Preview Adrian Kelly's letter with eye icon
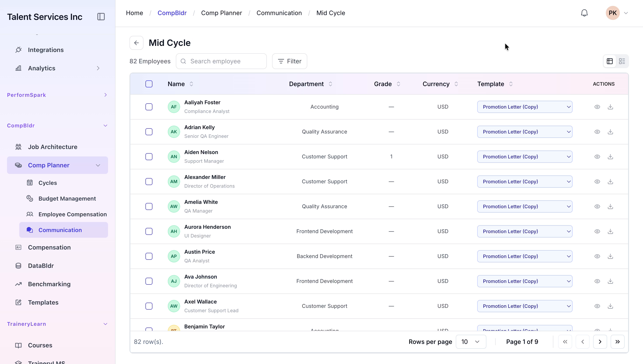The image size is (643, 364). 597,132
